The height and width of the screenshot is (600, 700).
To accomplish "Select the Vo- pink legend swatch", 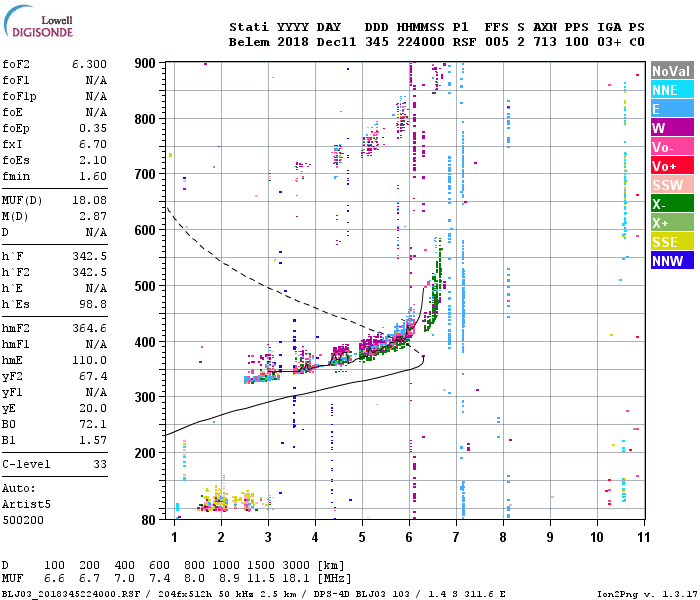I will 672,147.
